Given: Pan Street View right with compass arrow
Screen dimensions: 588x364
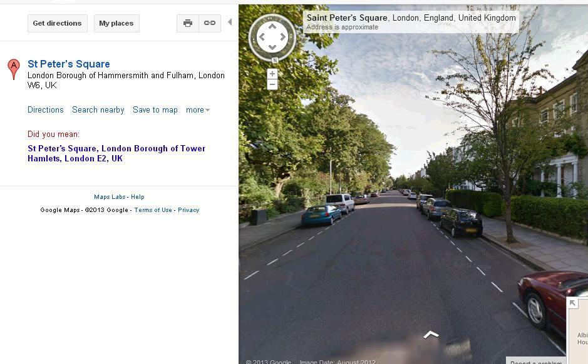Looking at the screenshot, I should pyautogui.click(x=283, y=37).
